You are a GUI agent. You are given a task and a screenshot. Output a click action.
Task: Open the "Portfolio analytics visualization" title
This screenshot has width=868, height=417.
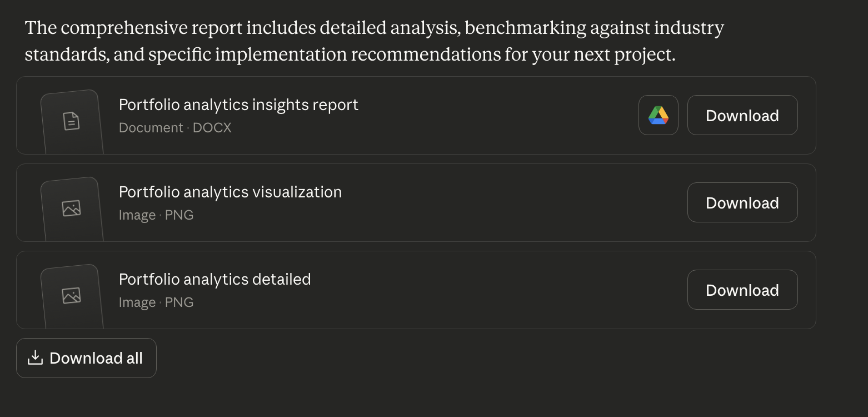(230, 192)
